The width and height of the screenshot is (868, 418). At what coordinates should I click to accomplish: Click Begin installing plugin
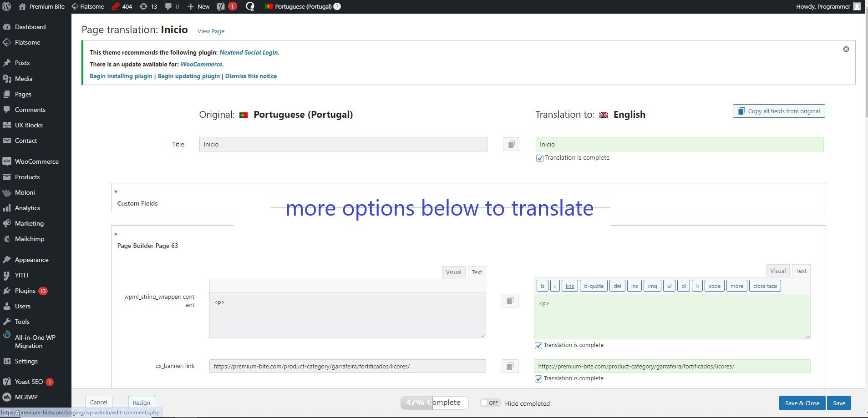[x=121, y=76]
